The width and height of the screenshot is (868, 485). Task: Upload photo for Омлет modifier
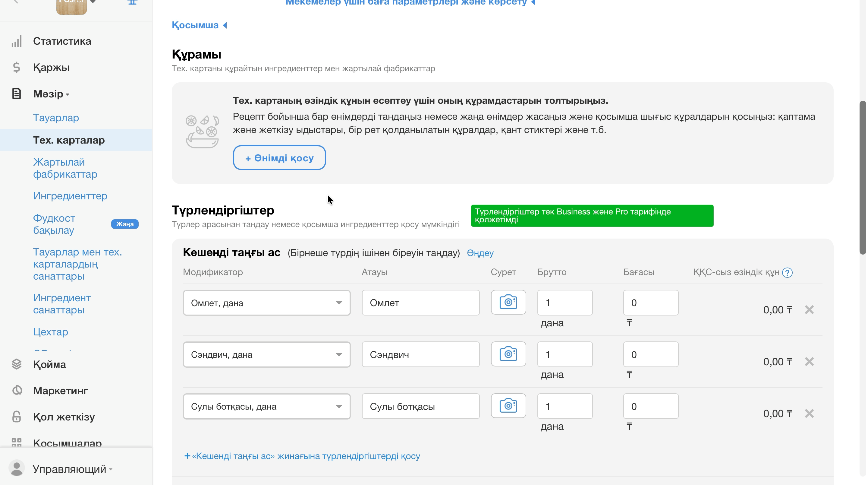pyautogui.click(x=508, y=302)
